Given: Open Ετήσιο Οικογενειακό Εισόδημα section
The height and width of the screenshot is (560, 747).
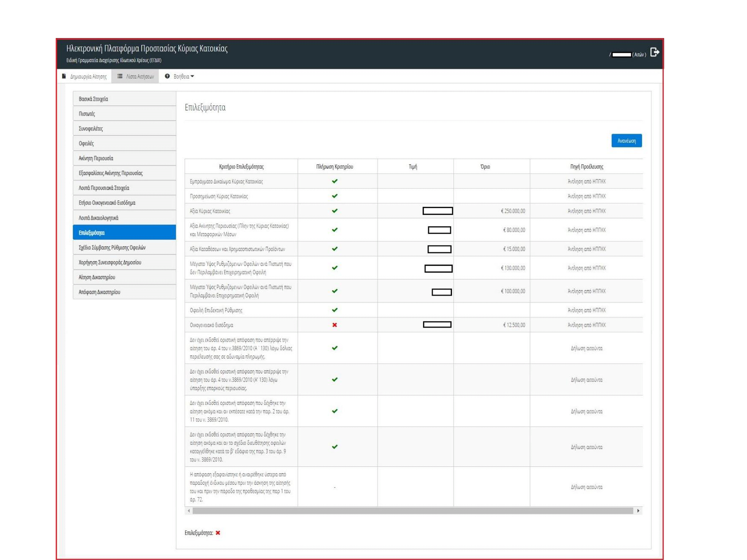Looking at the screenshot, I should point(124,203).
